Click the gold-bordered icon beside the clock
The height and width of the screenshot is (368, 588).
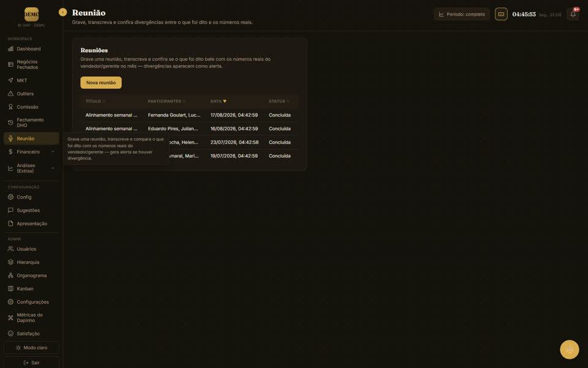click(501, 14)
